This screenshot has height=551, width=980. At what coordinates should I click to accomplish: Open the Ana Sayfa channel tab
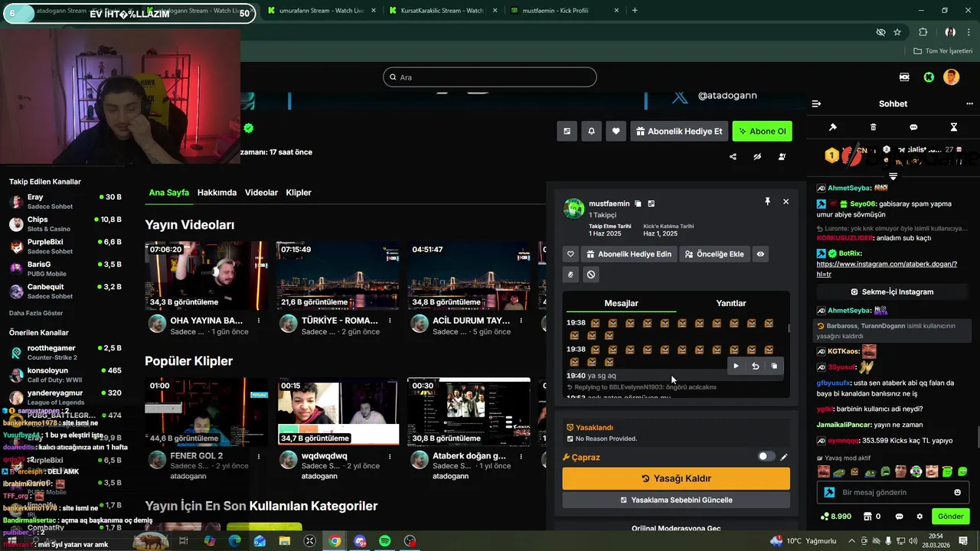(x=168, y=193)
